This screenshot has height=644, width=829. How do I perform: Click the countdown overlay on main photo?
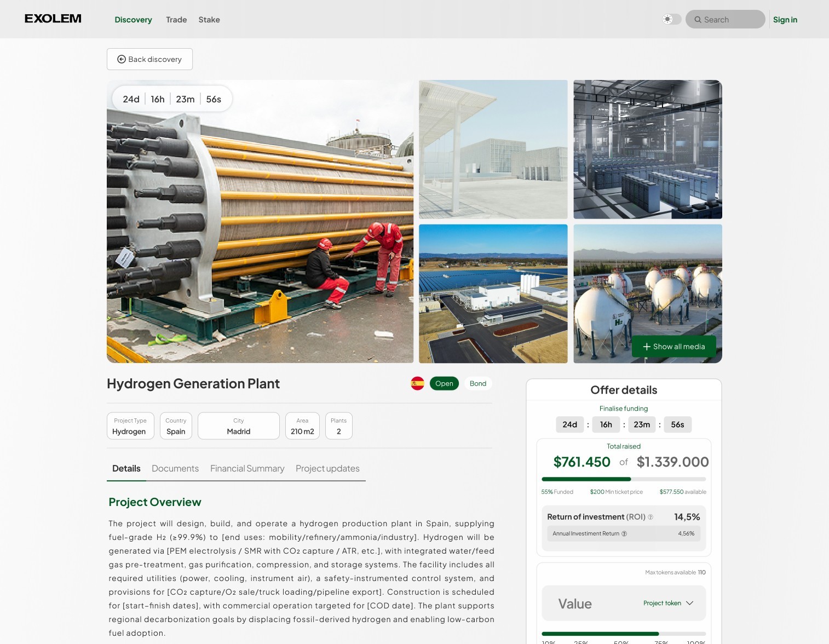pyautogui.click(x=172, y=99)
